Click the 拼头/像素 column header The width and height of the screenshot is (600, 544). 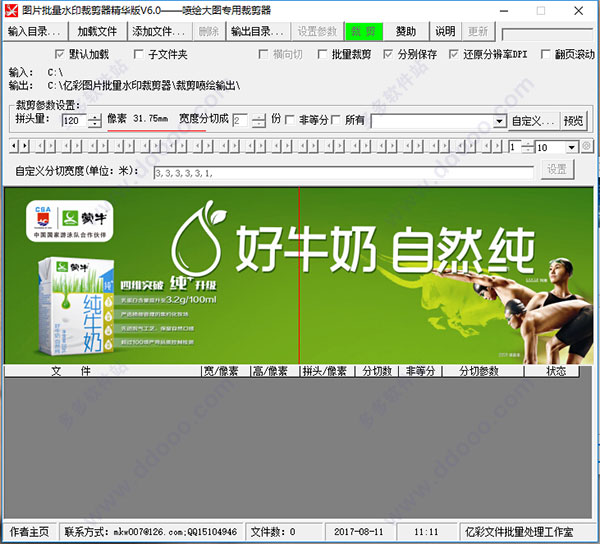coord(328,371)
